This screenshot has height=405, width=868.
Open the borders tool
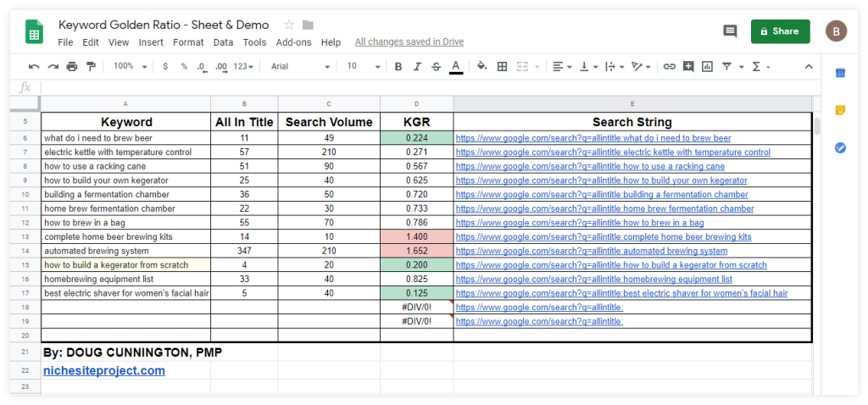pos(502,66)
